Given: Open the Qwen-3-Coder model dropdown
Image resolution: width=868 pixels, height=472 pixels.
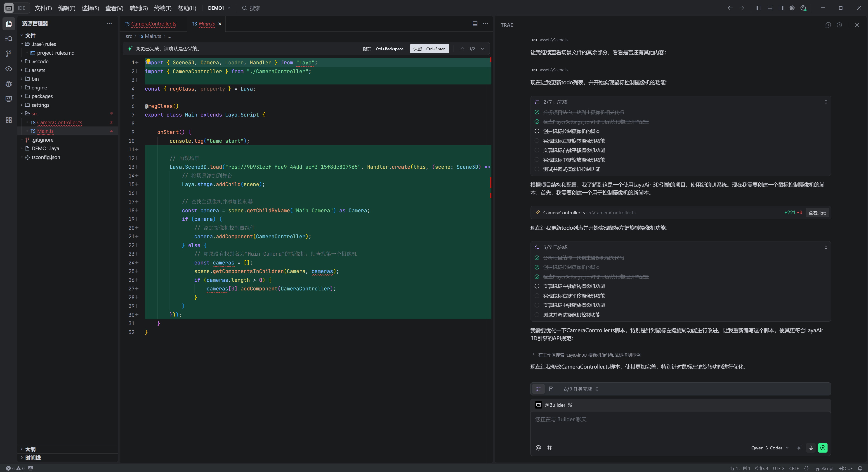Looking at the screenshot, I should click(x=770, y=448).
